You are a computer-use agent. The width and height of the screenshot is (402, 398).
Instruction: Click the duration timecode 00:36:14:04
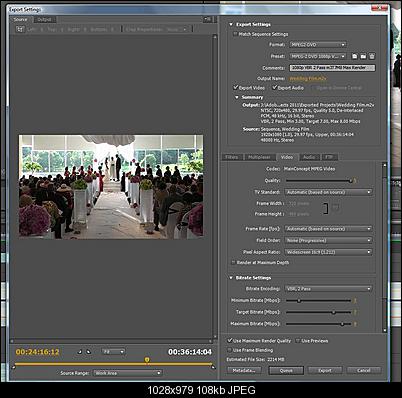pyautogui.click(x=190, y=352)
